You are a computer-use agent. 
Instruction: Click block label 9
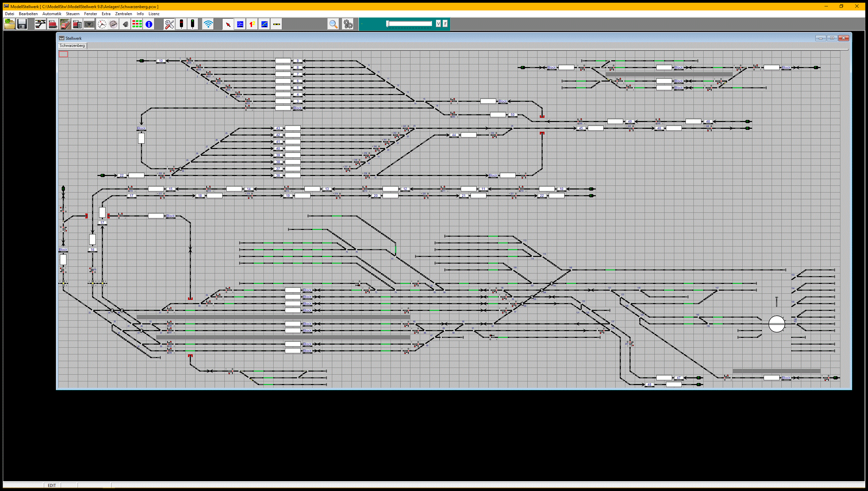[x=298, y=61]
